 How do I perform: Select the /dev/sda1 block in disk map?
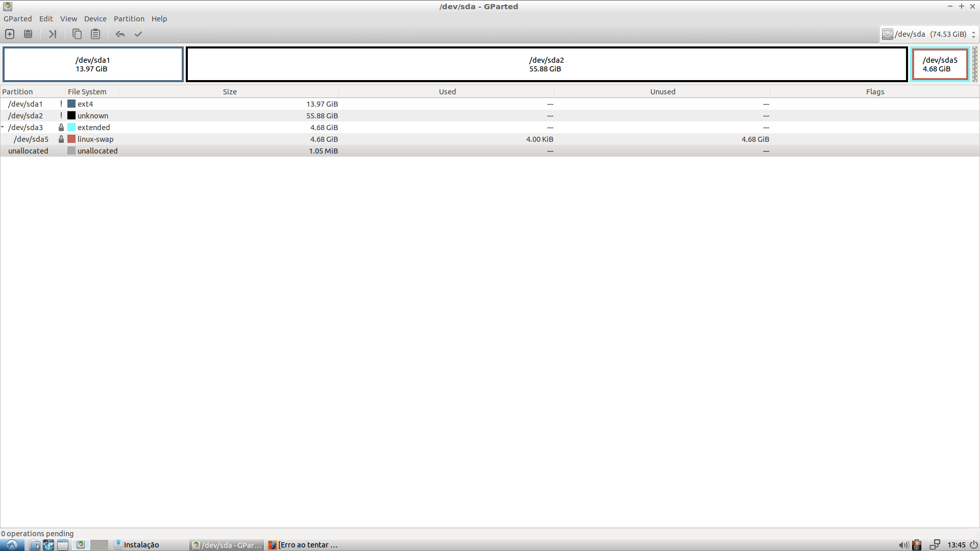[x=93, y=64]
